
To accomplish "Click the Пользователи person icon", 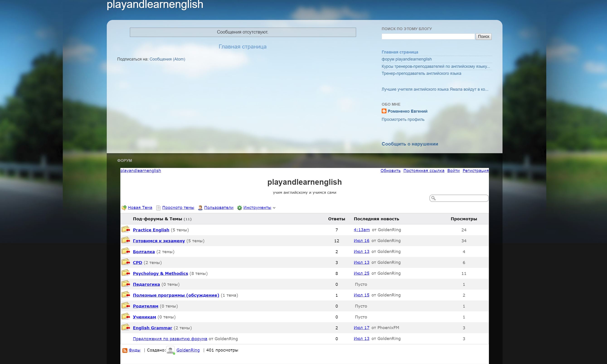I will pos(200,208).
